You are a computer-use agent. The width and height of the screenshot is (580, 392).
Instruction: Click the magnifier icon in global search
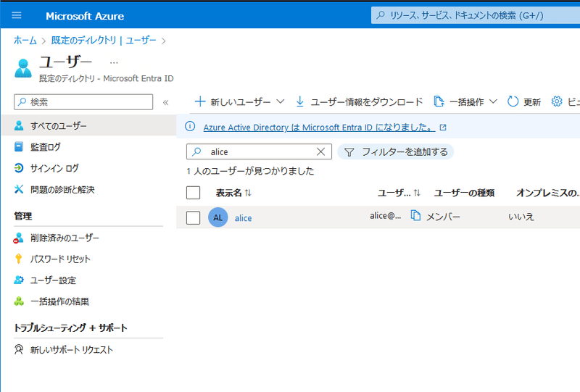(380, 15)
